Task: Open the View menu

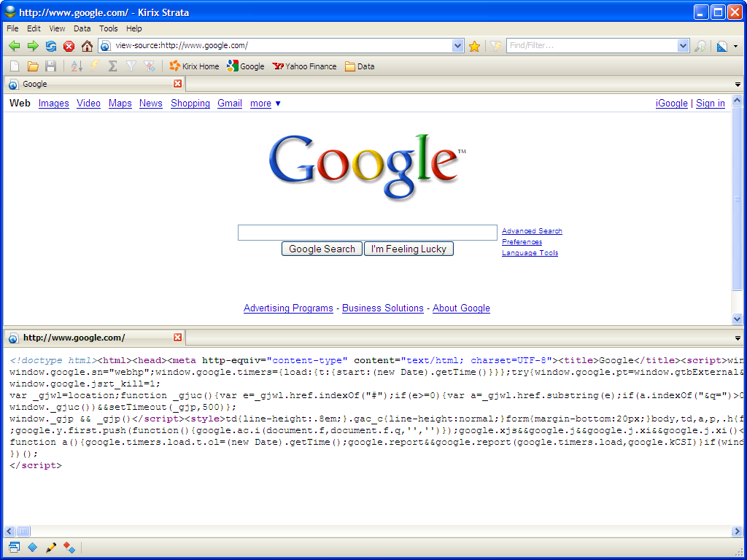Action: (57, 28)
